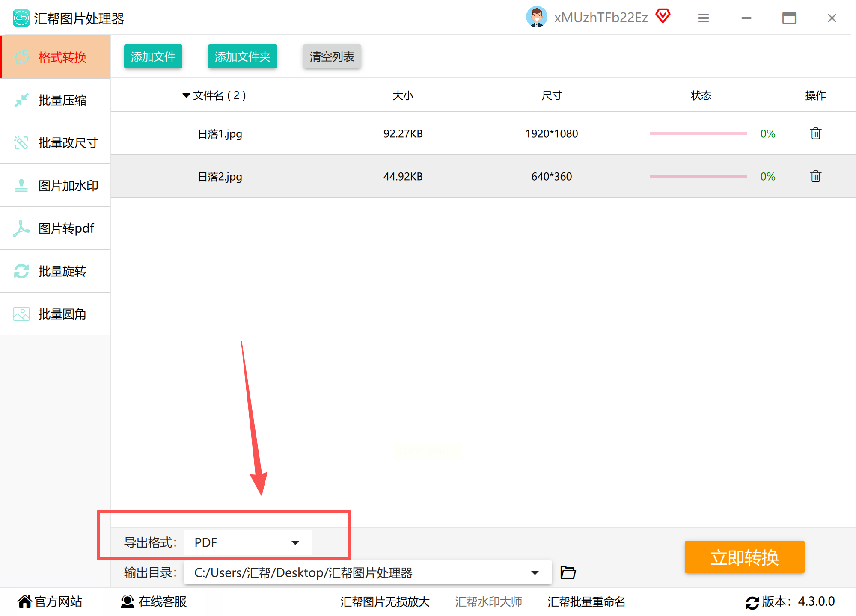
Task: Open output folder via folder icon
Action: coord(568,572)
